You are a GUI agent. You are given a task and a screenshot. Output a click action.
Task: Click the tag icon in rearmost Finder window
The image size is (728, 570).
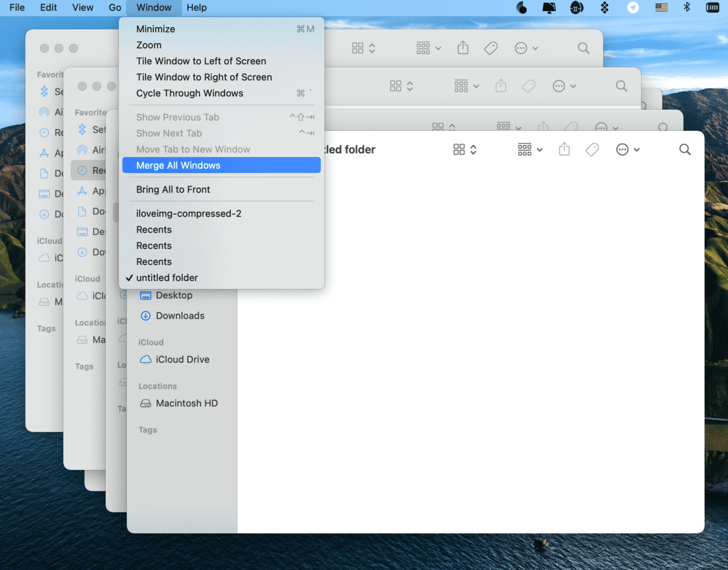(x=491, y=48)
